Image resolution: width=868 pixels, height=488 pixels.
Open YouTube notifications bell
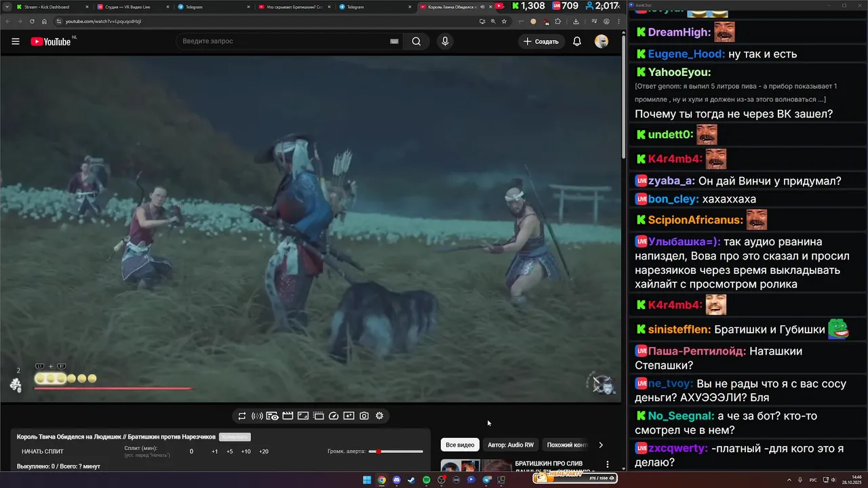pyautogui.click(x=577, y=41)
